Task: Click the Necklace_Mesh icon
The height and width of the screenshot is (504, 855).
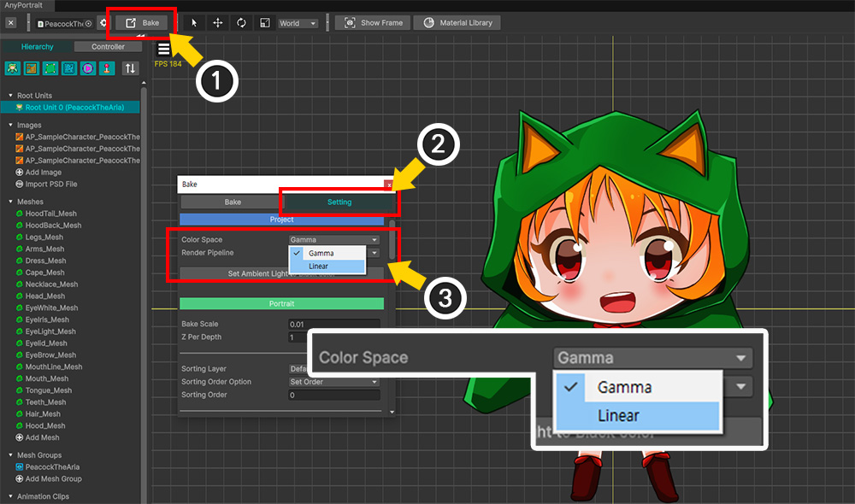Action: [x=20, y=284]
